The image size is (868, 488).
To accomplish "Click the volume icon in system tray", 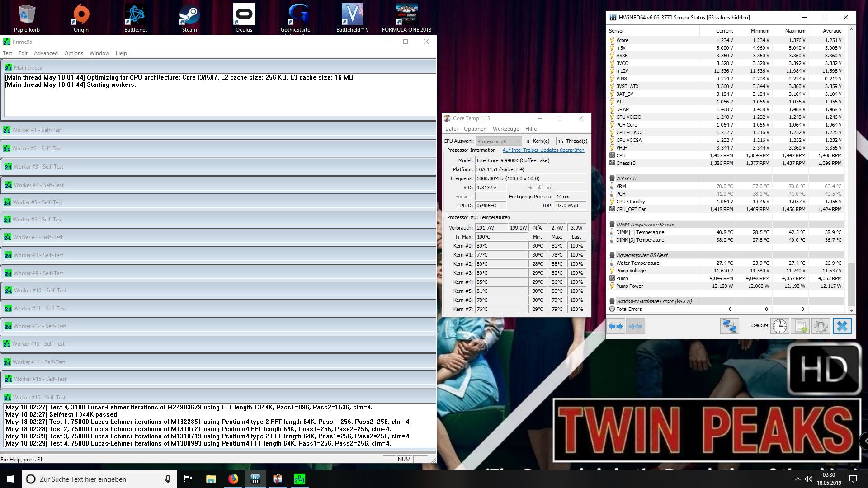I will pos(807,479).
